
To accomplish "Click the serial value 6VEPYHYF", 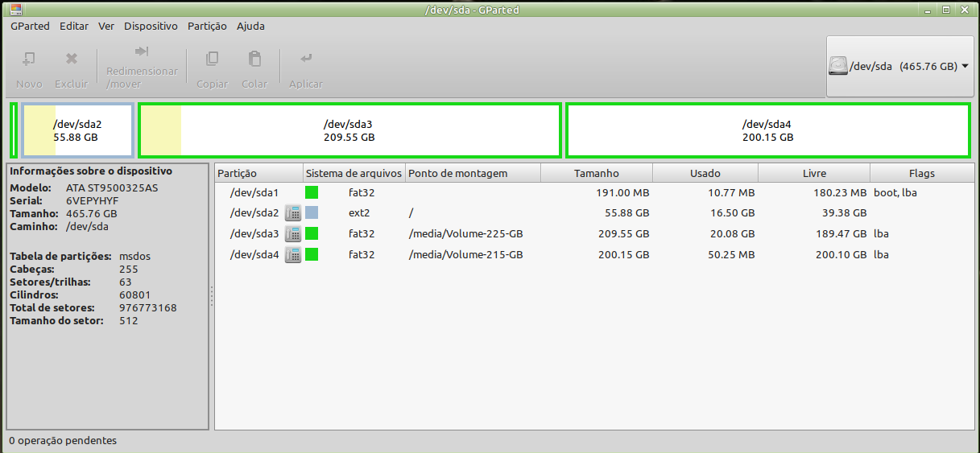I will coord(92,201).
